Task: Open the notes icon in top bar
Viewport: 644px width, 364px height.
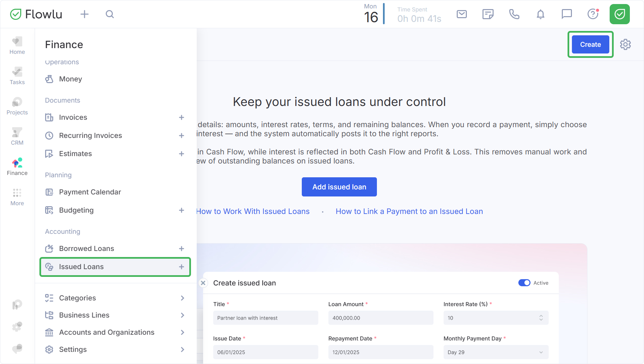Action: click(488, 14)
